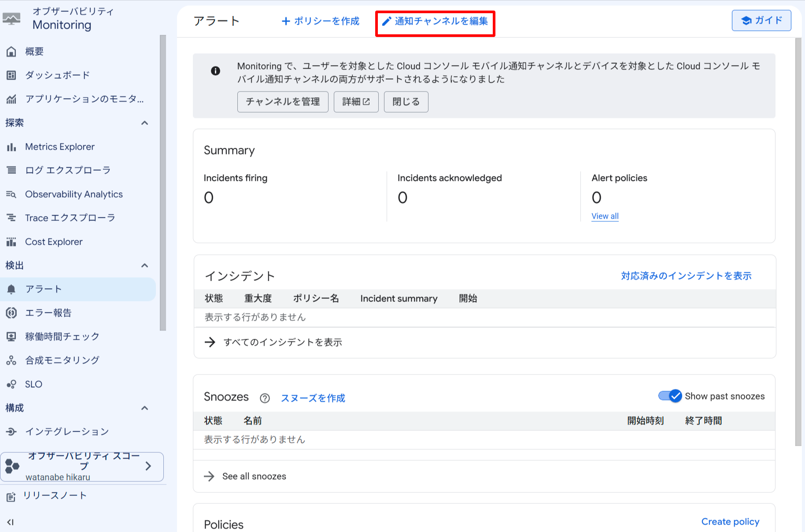Image resolution: width=805 pixels, height=532 pixels.
Task: Click the 合成モニタリング icon
Action: tap(11, 360)
